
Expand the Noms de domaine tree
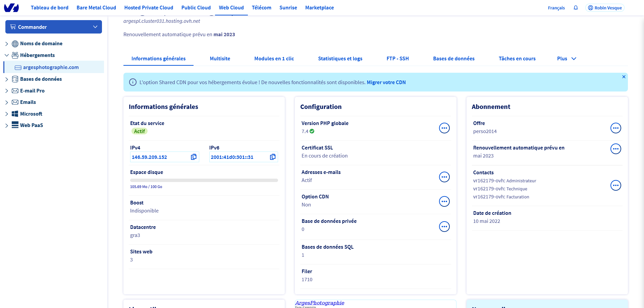[x=7, y=44]
